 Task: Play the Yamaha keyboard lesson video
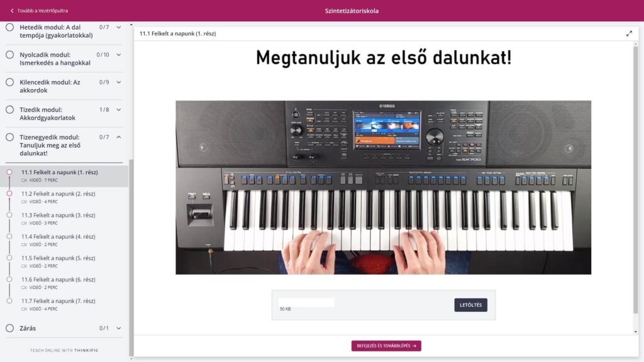click(x=383, y=187)
